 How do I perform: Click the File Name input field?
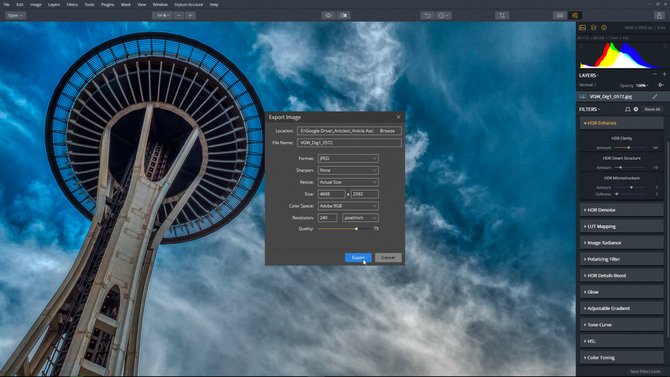tap(349, 143)
